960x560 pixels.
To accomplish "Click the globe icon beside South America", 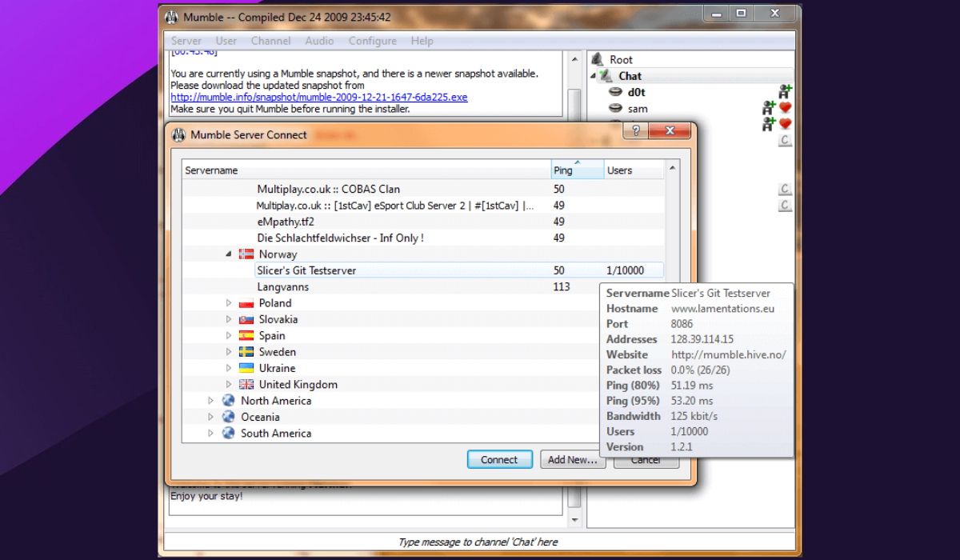I will coord(229,433).
